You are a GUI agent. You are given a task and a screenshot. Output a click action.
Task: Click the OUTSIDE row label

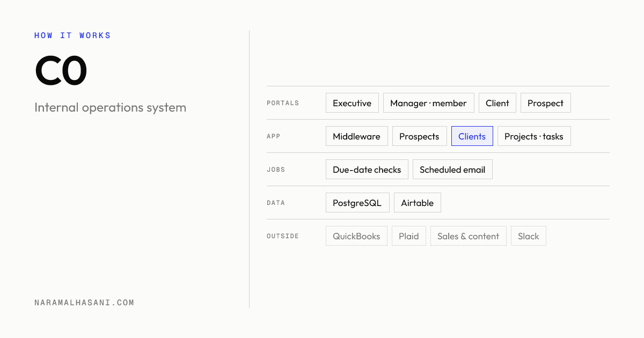click(x=283, y=236)
